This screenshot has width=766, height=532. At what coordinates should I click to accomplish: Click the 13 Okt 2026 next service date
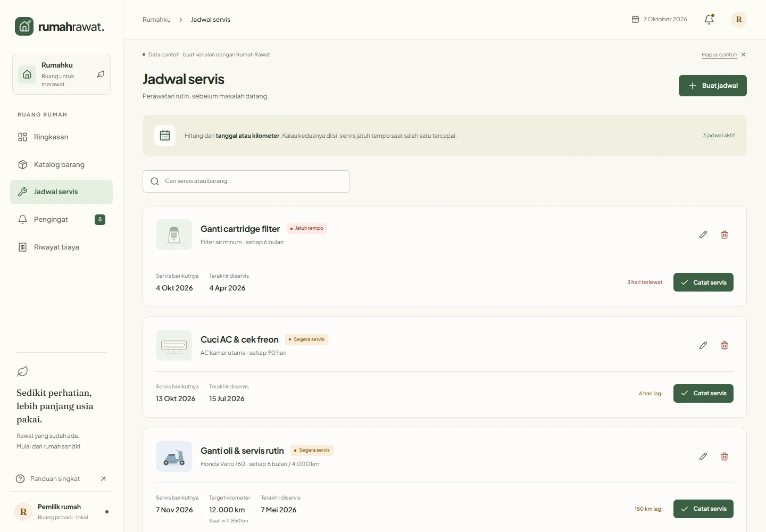(x=176, y=398)
